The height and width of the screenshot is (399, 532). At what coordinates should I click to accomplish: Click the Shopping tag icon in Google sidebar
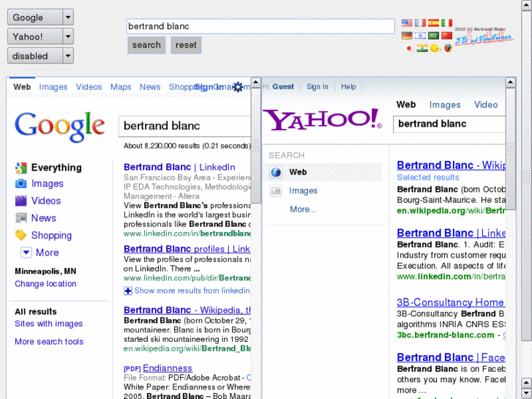click(20, 235)
